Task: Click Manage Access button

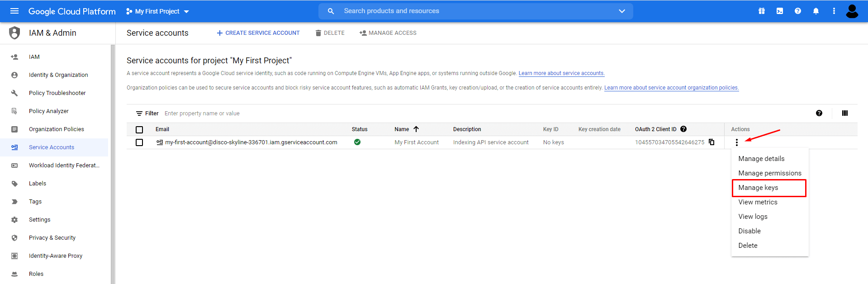Action: 388,33
